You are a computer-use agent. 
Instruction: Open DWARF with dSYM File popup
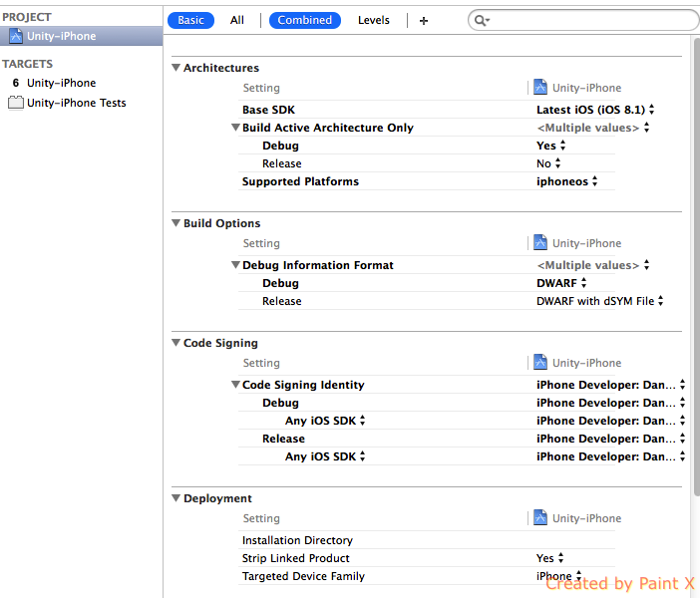pyautogui.click(x=600, y=301)
